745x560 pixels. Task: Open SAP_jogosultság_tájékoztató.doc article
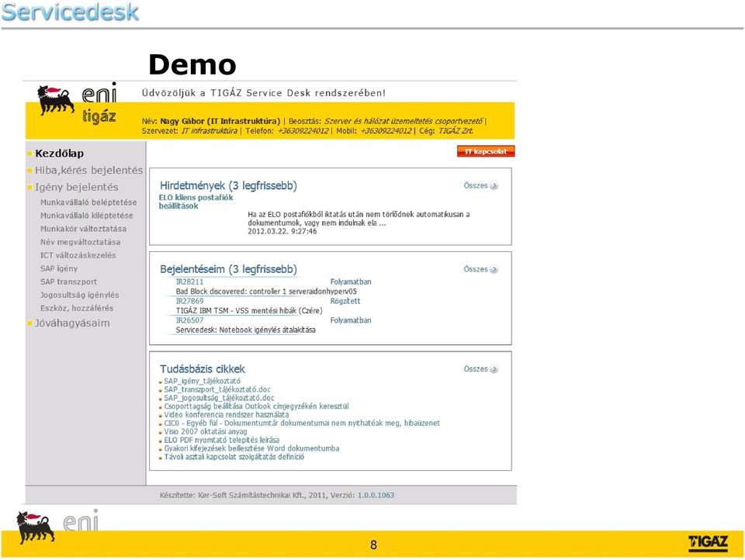219,398
